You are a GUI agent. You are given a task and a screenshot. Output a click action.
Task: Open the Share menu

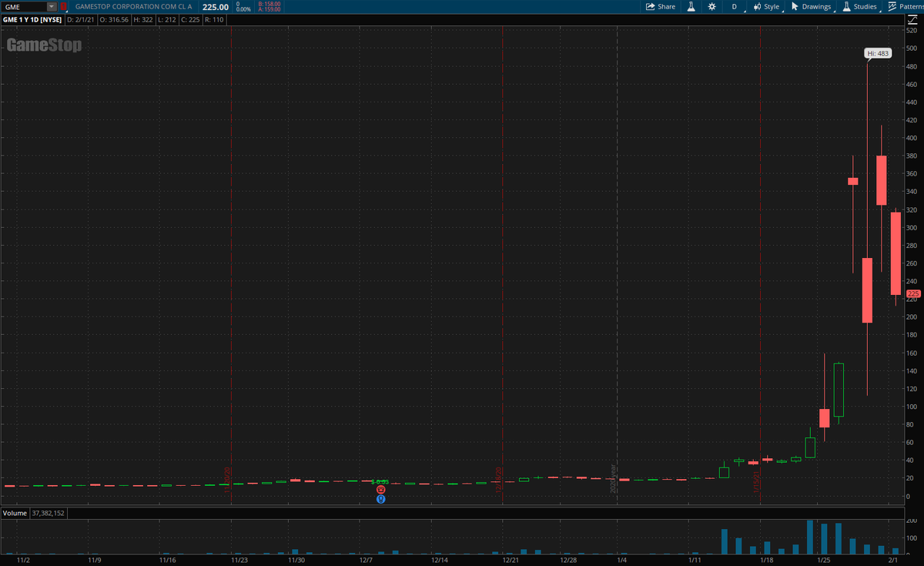(661, 6)
